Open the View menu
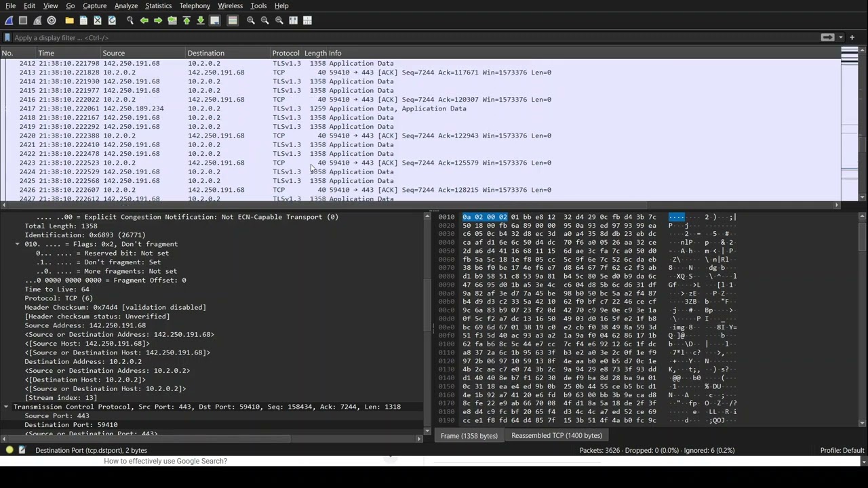Image resolution: width=868 pixels, height=488 pixels. coord(50,5)
